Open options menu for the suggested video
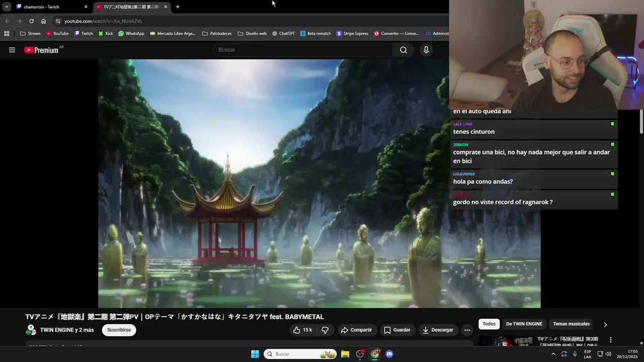This screenshot has height=362, width=644. (x=610, y=340)
